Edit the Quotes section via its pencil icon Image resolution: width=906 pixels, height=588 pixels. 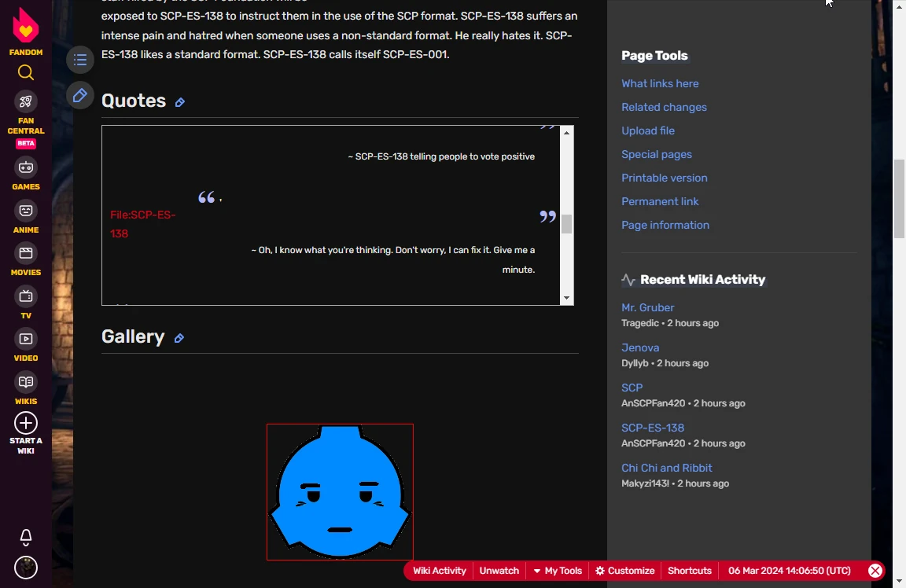pos(179,102)
